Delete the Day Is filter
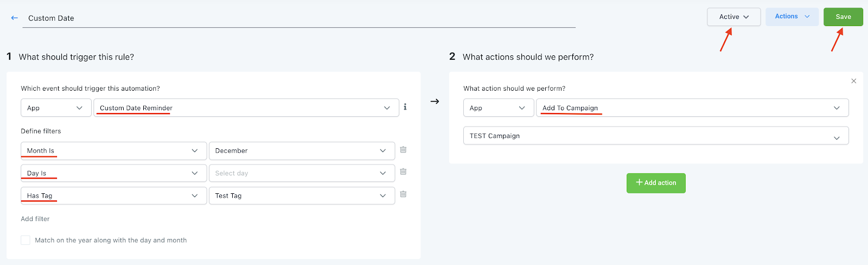The width and height of the screenshot is (868, 265). click(403, 172)
